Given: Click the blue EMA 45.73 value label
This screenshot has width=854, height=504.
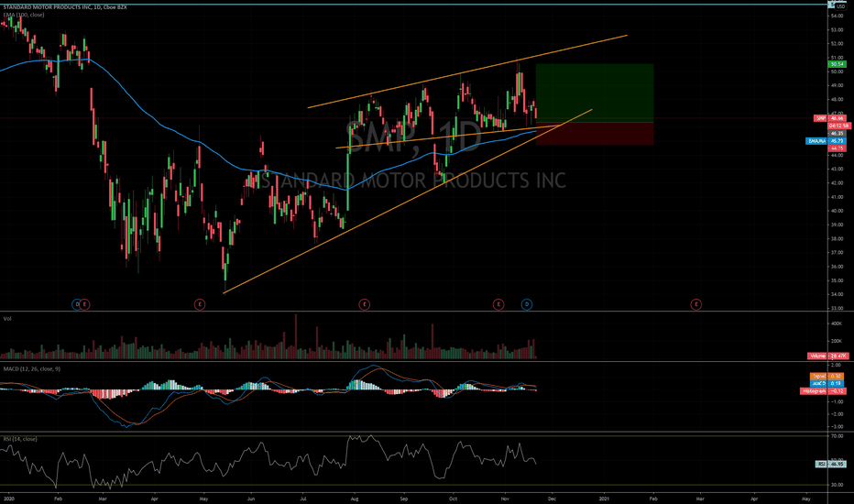Looking at the screenshot, I should (827, 141).
